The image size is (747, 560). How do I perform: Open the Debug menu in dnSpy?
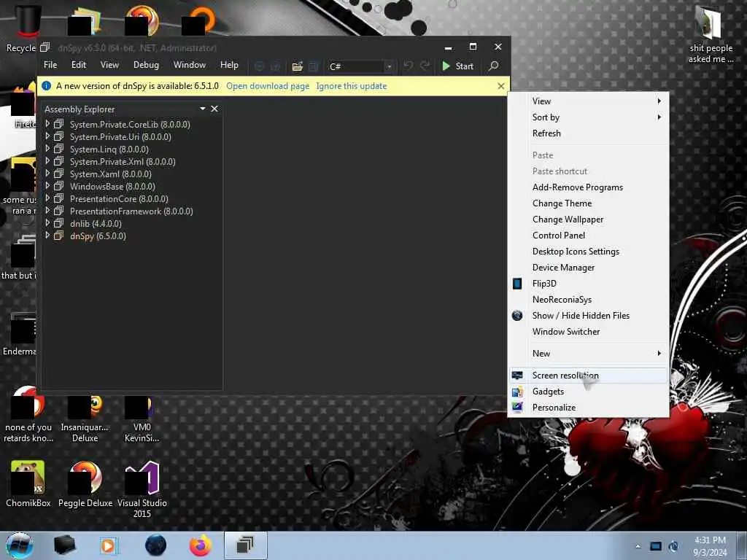(x=146, y=65)
